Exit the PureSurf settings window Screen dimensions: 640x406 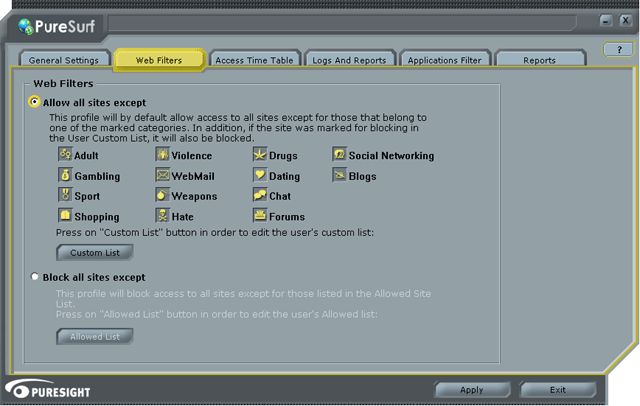pos(558,390)
